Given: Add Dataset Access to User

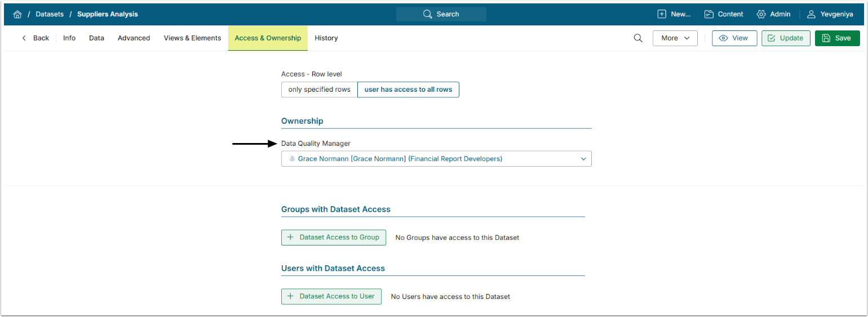Looking at the screenshot, I should tap(331, 296).
